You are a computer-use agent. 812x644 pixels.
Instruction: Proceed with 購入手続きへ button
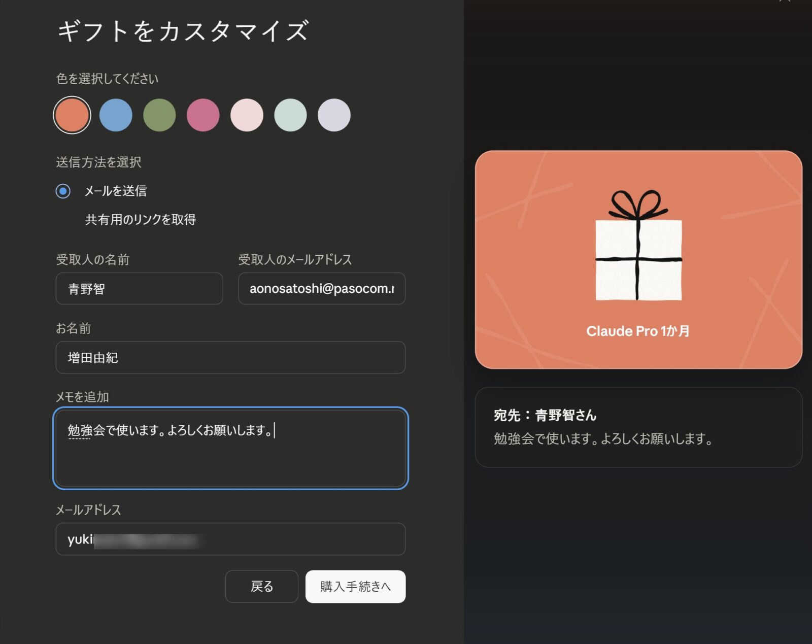pyautogui.click(x=355, y=587)
